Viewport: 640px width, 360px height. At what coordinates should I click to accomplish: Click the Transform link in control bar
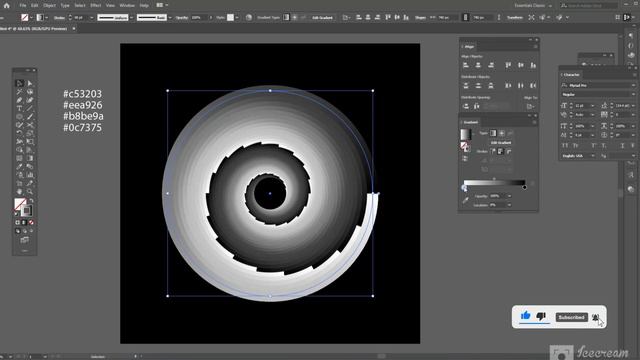pos(515,18)
